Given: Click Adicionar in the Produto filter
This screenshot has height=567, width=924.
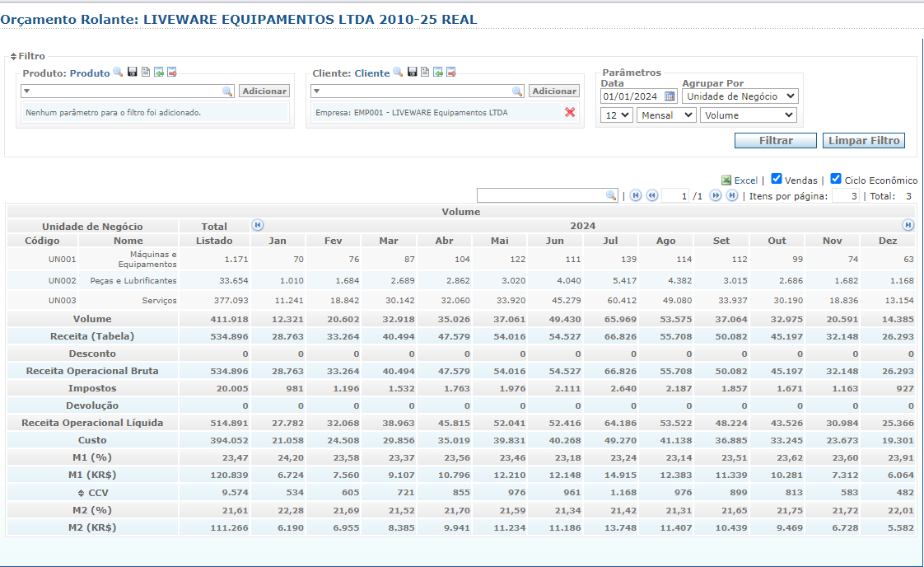Looking at the screenshot, I should [264, 91].
